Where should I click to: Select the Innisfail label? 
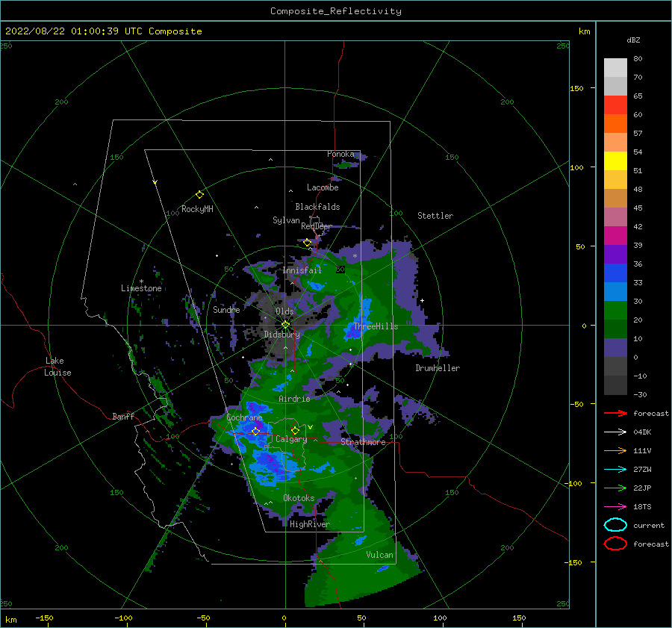coord(302,270)
